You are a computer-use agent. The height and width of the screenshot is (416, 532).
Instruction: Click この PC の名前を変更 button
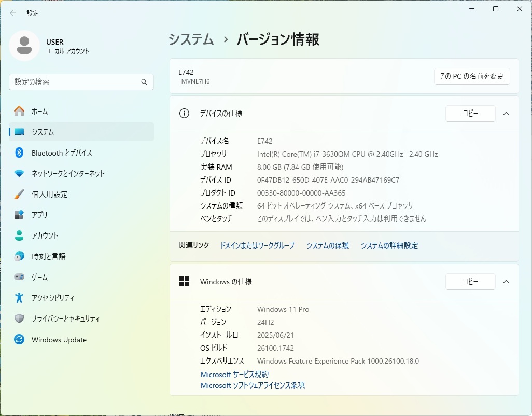pos(472,76)
